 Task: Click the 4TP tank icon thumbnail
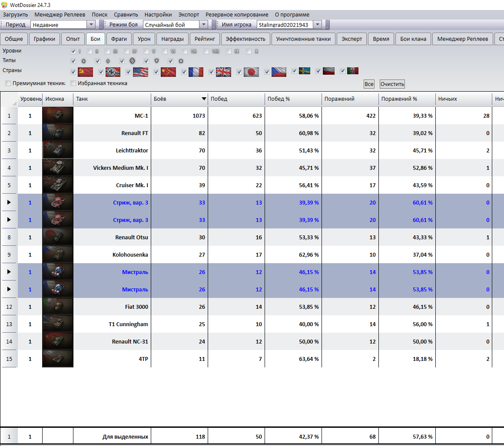(58, 359)
